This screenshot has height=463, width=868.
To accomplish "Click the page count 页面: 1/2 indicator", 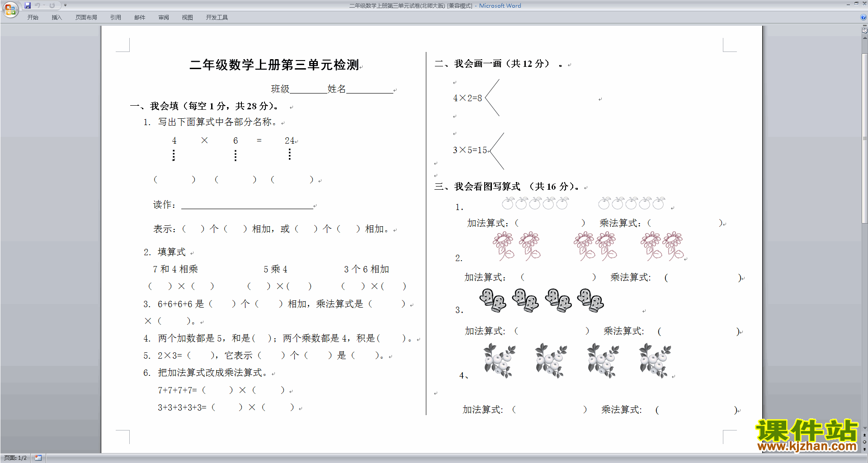I will pos(15,458).
